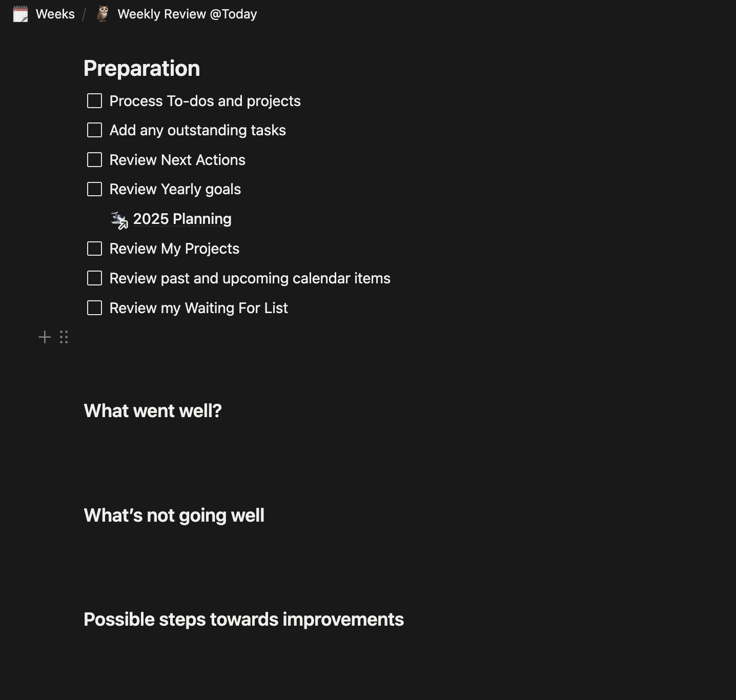The image size is (736, 700).
Task: Check off 'Review My Projects'
Action: coord(95,249)
